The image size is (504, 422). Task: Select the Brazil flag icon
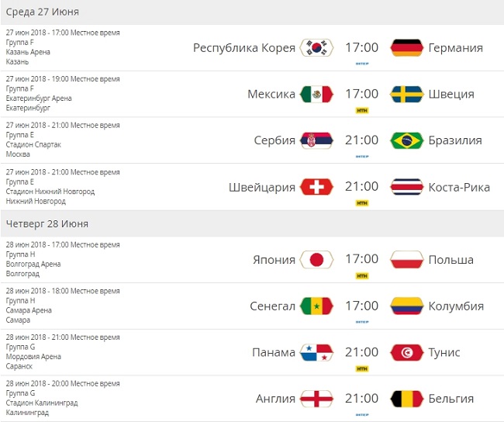click(x=407, y=140)
